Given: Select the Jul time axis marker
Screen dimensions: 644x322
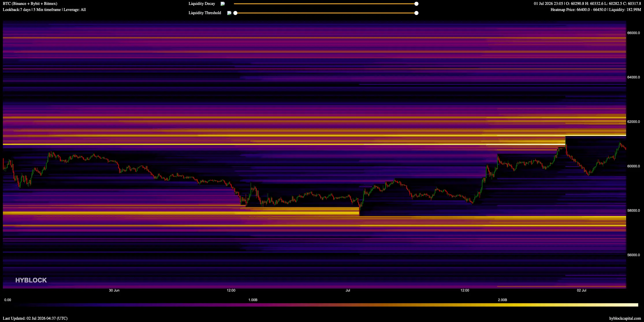Looking at the screenshot, I should [x=348, y=291].
